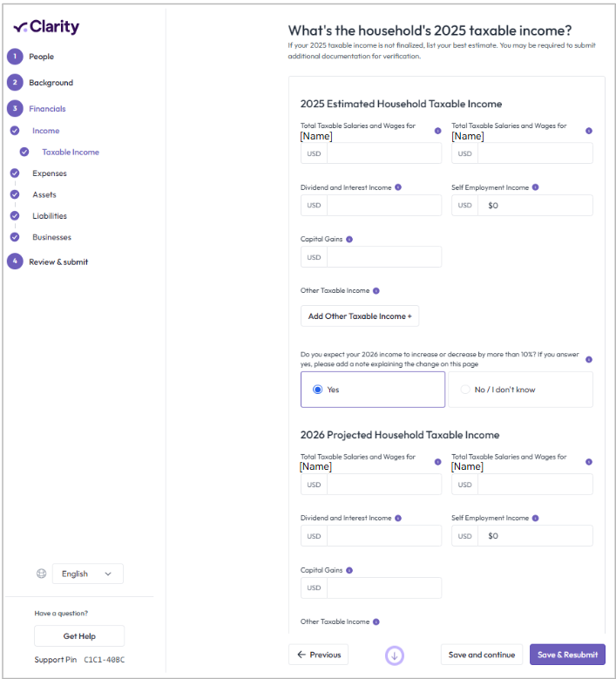Click the Get Help button

79,636
